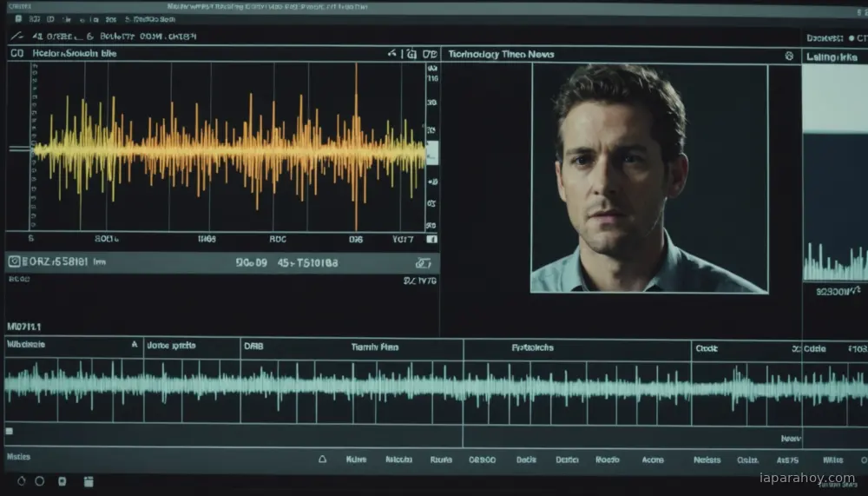Click the '92300N' value under the histogram

838,291
